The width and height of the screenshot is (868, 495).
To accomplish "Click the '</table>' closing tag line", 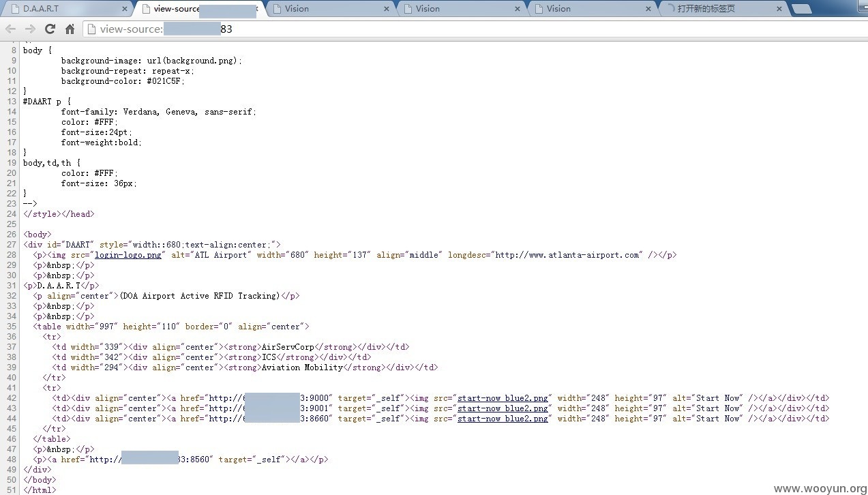I will click(51, 439).
